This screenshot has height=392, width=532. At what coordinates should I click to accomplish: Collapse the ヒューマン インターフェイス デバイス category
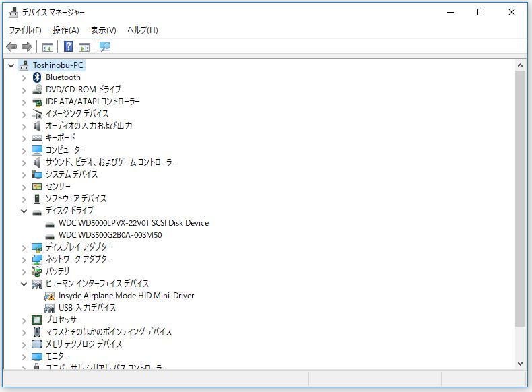coord(24,284)
